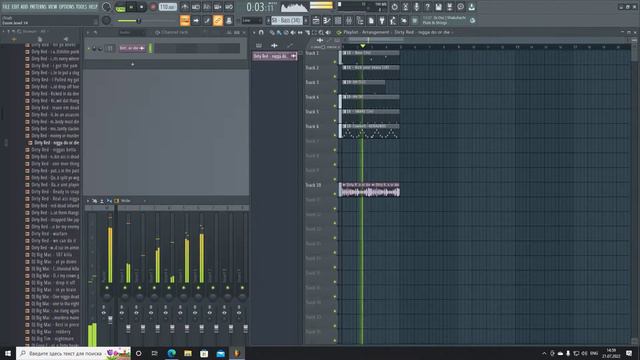Screen dimensions: 640x360
Task: Select the Draw pencil tool in playlist toolbar
Action: point(272,33)
